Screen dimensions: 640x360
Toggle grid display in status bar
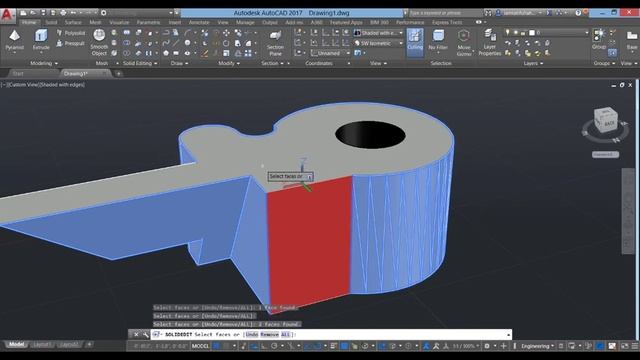(216, 346)
